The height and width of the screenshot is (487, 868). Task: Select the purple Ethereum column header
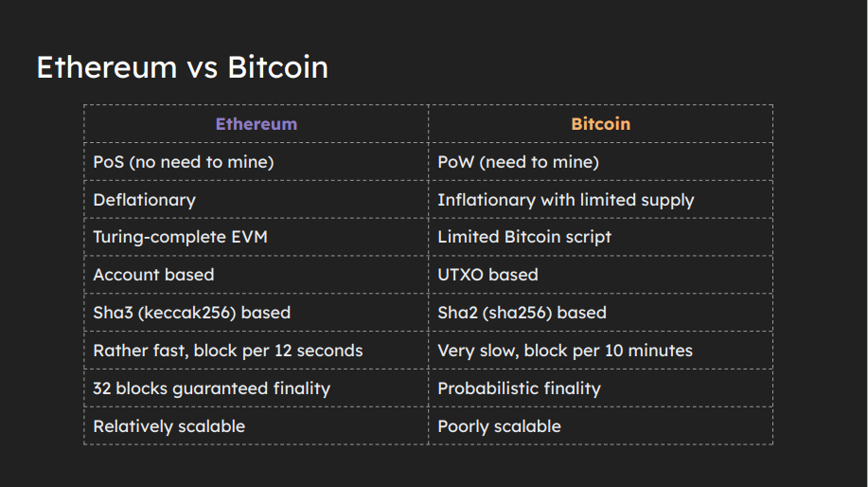pyautogui.click(x=257, y=123)
